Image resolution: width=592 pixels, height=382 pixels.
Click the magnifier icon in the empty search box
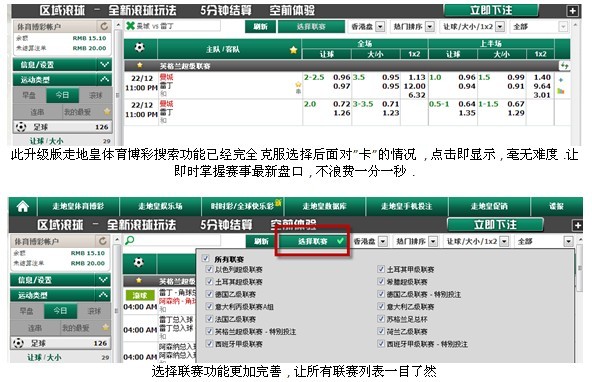tap(130, 240)
